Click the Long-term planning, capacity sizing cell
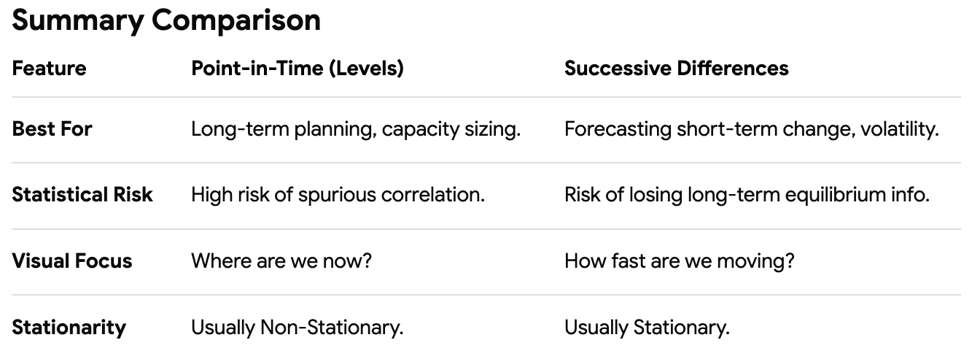This screenshot has width=980, height=359. 356,130
